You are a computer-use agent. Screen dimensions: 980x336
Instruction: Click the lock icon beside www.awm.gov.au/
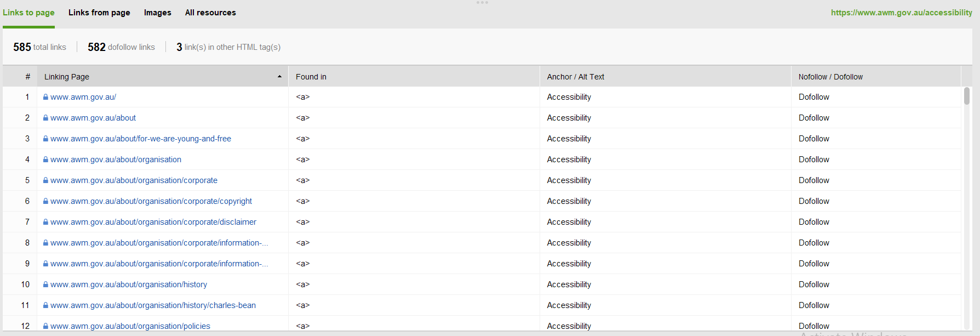click(45, 97)
